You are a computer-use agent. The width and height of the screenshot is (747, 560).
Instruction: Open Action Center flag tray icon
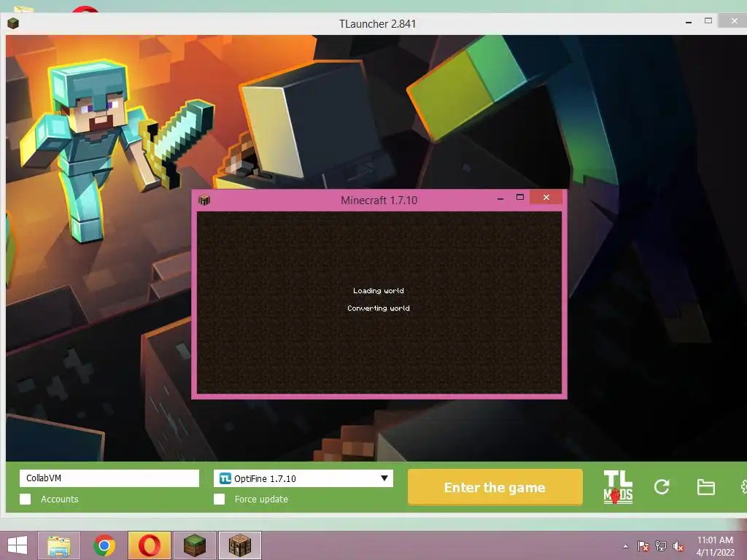click(643, 546)
